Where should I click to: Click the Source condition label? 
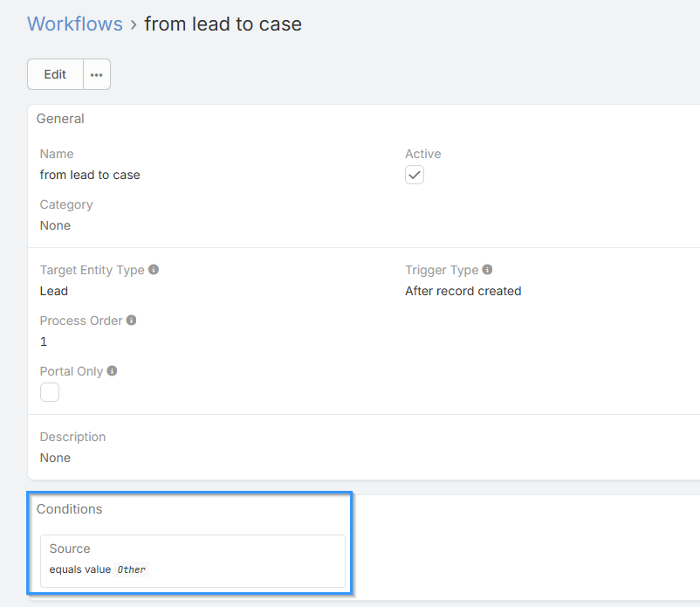pos(70,548)
